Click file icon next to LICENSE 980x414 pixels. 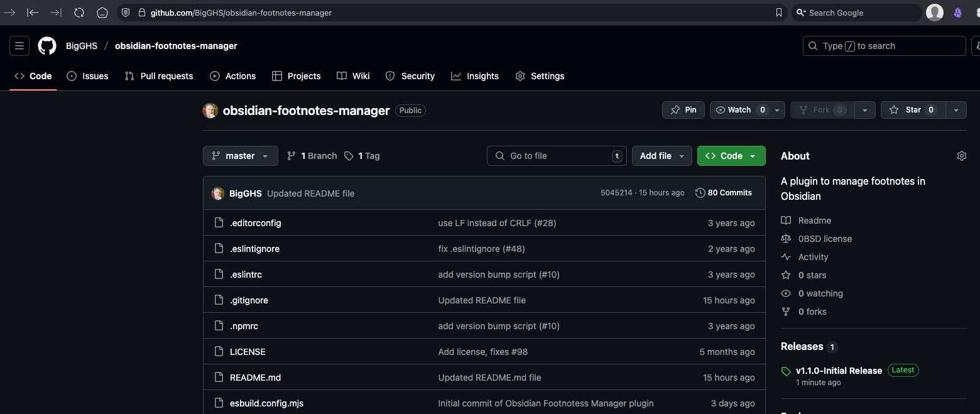(x=219, y=352)
